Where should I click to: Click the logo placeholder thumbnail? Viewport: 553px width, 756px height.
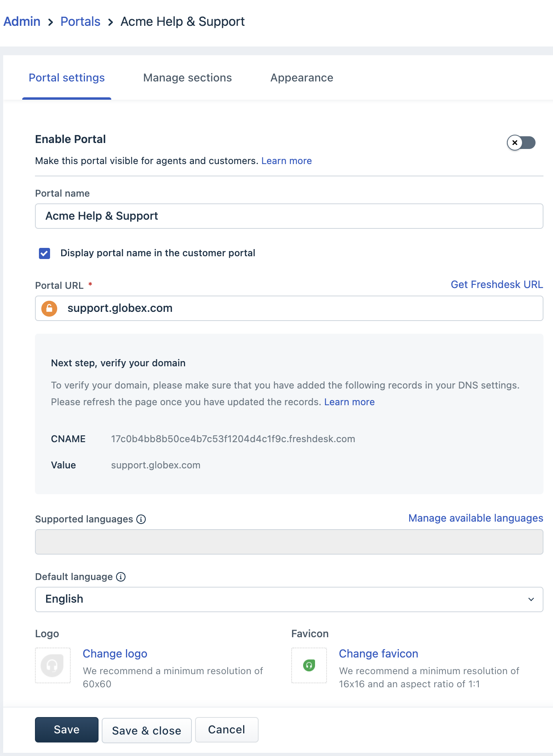(53, 665)
